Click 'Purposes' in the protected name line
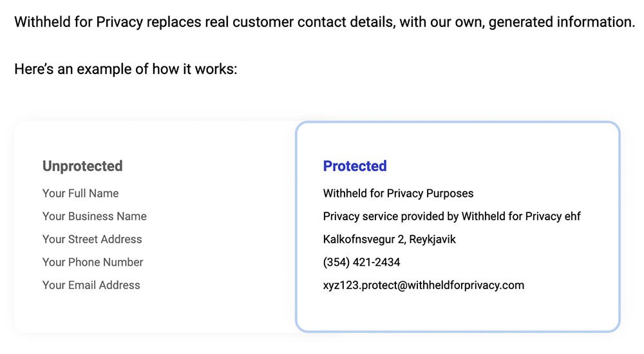The height and width of the screenshot is (354, 644). click(x=450, y=193)
